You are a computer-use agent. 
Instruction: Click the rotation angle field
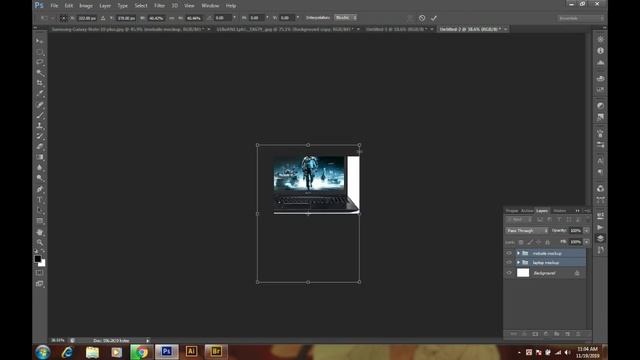(x=222, y=18)
